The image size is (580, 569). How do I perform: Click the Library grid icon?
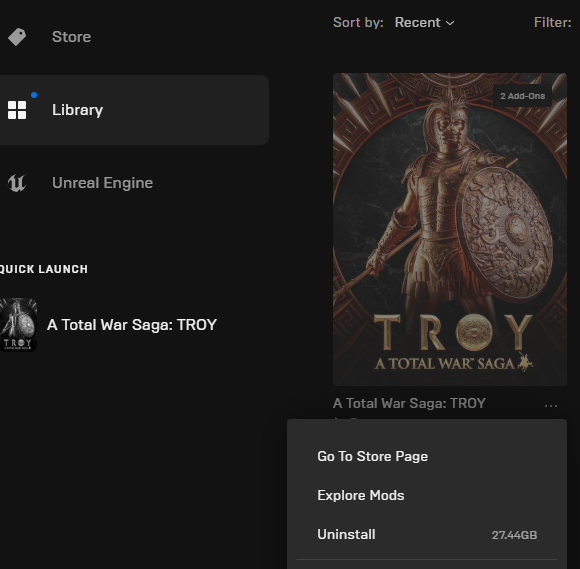pyautogui.click(x=17, y=110)
